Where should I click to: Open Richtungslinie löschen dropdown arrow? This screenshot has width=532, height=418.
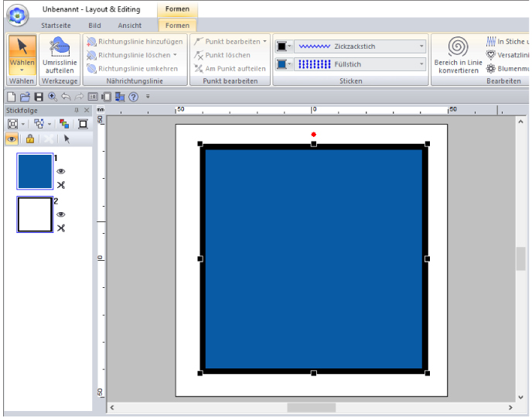(x=175, y=55)
